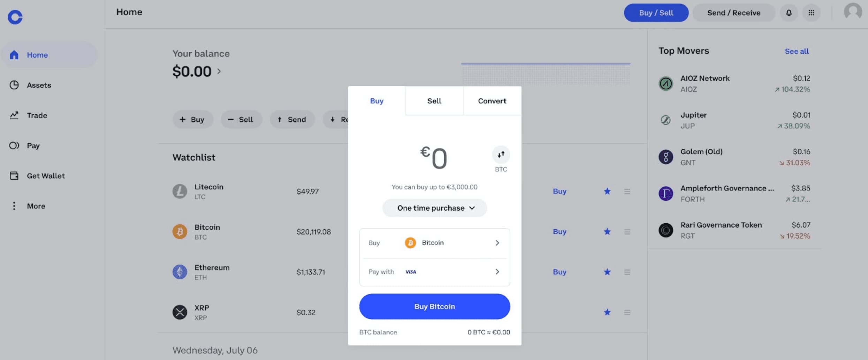Viewport: 868px width, 360px height.
Task: Click the + Buy quick action
Action: tap(192, 120)
